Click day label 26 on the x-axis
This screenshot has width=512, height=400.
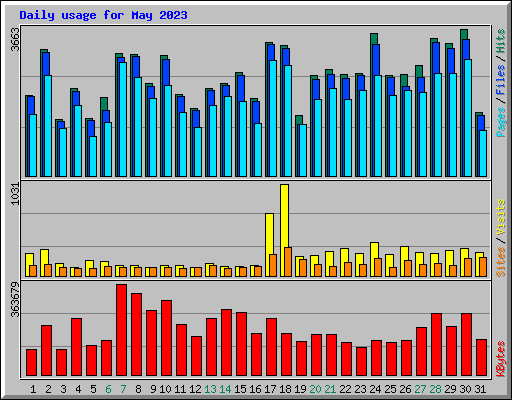coord(405,389)
